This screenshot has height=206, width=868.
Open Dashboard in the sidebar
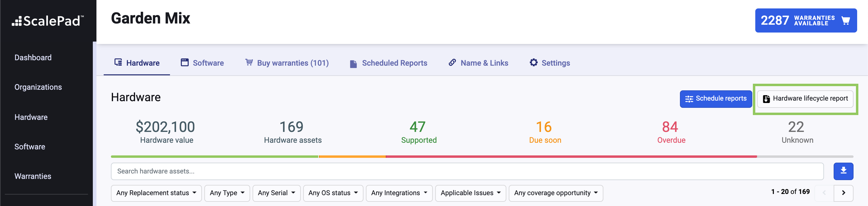coord(33,58)
